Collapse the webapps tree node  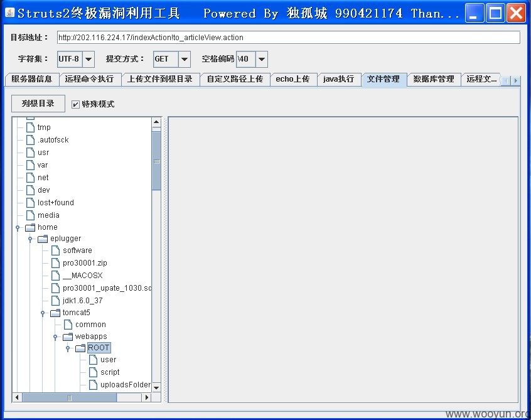coord(55,337)
